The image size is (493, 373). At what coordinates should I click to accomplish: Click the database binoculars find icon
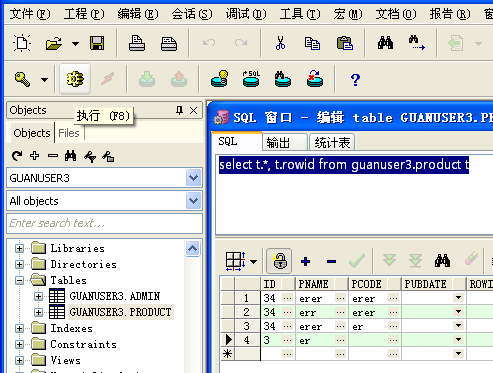coord(283,79)
